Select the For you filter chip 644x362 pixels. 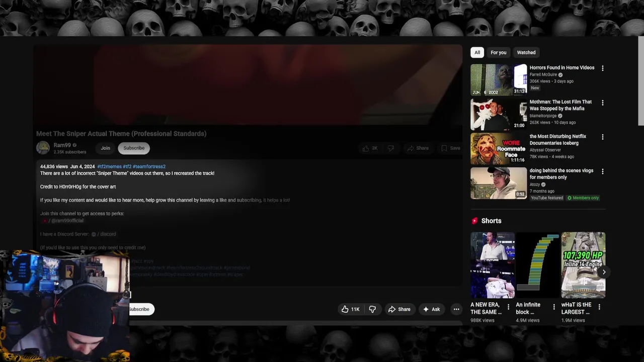click(x=499, y=52)
